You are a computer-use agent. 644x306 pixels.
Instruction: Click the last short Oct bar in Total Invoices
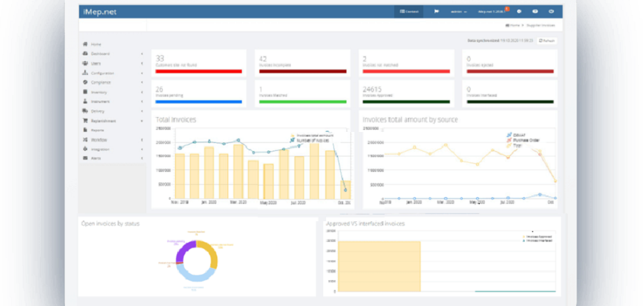click(345, 189)
